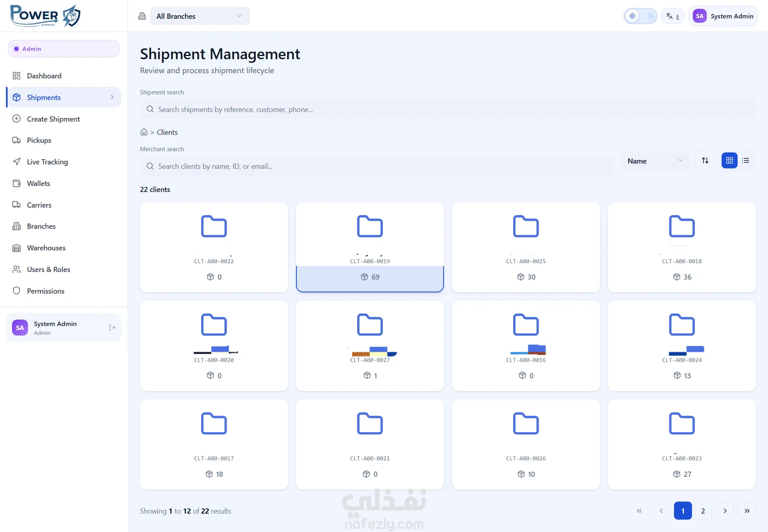Switch to list view
The height and width of the screenshot is (532, 768).
click(746, 160)
